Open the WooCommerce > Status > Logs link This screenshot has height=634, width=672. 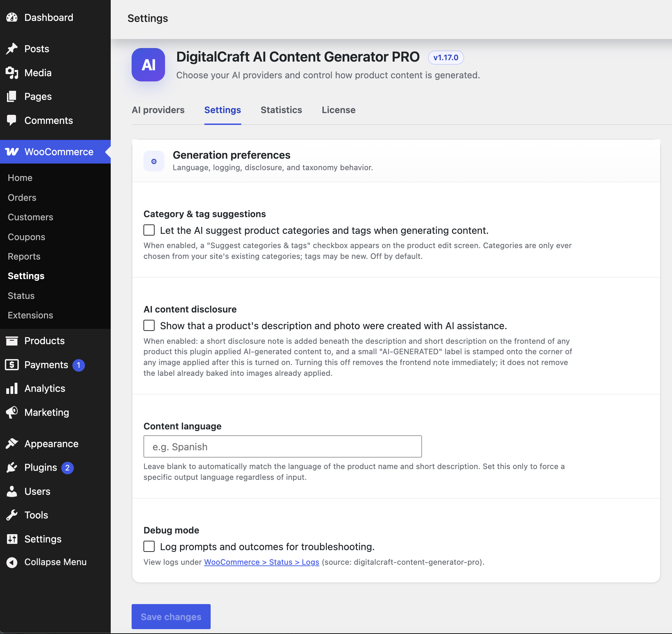click(261, 562)
